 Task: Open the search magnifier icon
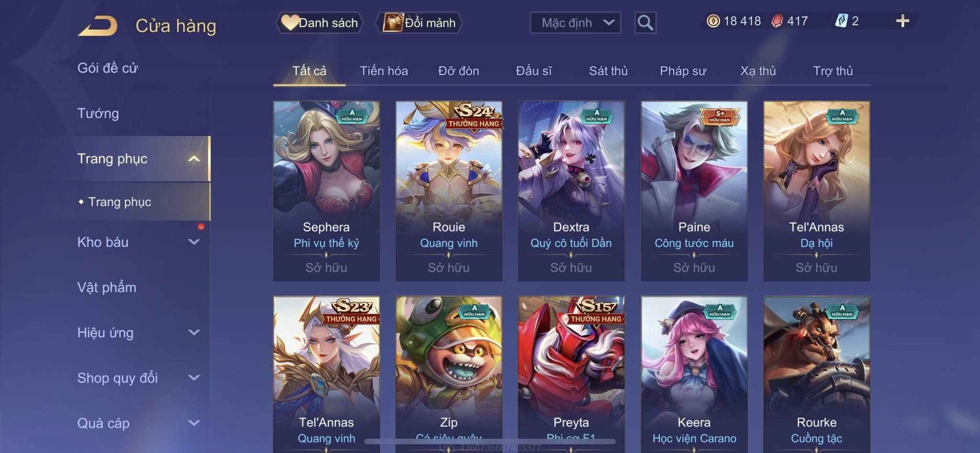pyautogui.click(x=645, y=23)
